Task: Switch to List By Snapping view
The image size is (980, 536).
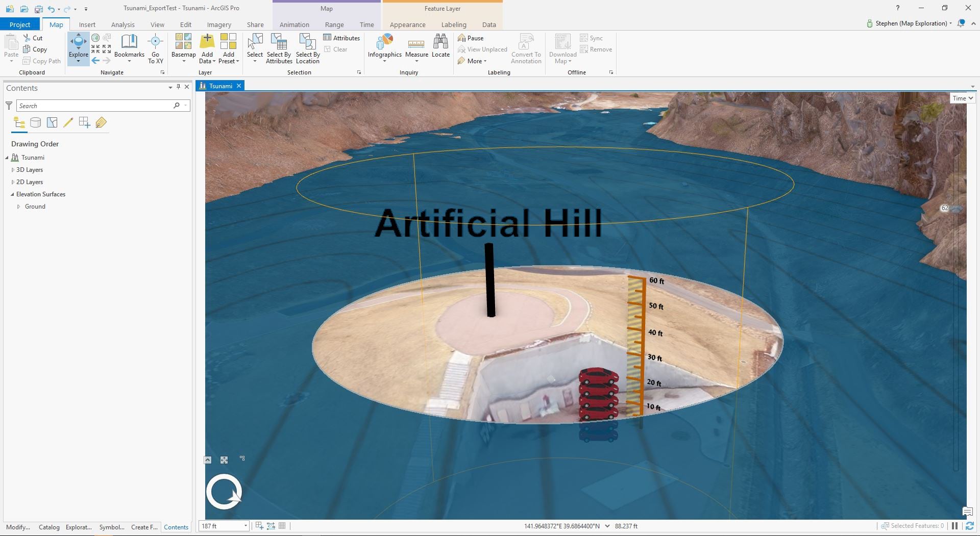Action: (84, 123)
